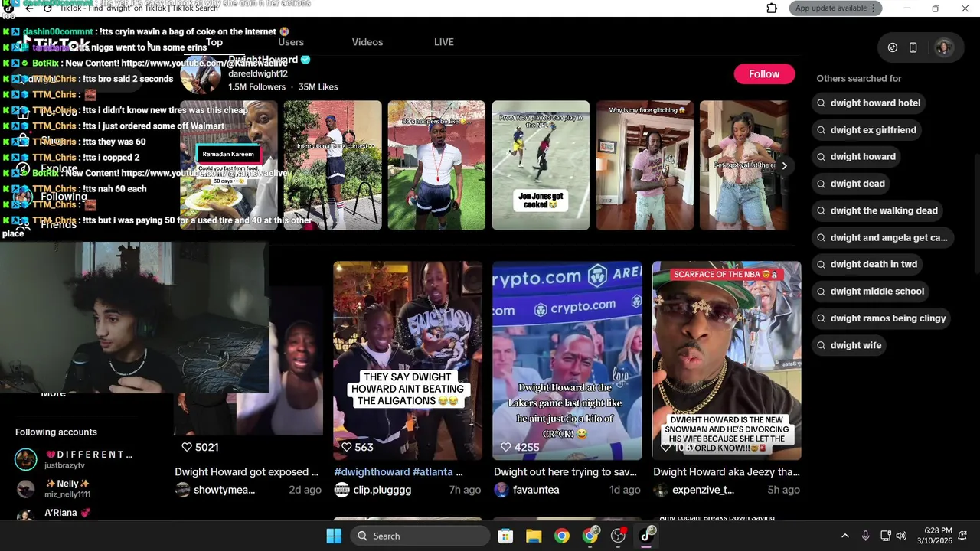980x551 pixels.
Task: Open the #dwighthoward #atlanta hashtag caption
Action: pos(398,472)
